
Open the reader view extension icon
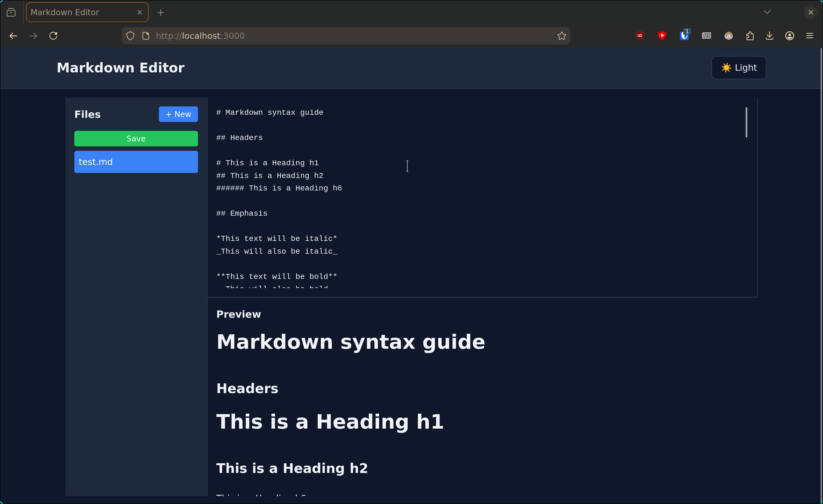tap(706, 36)
